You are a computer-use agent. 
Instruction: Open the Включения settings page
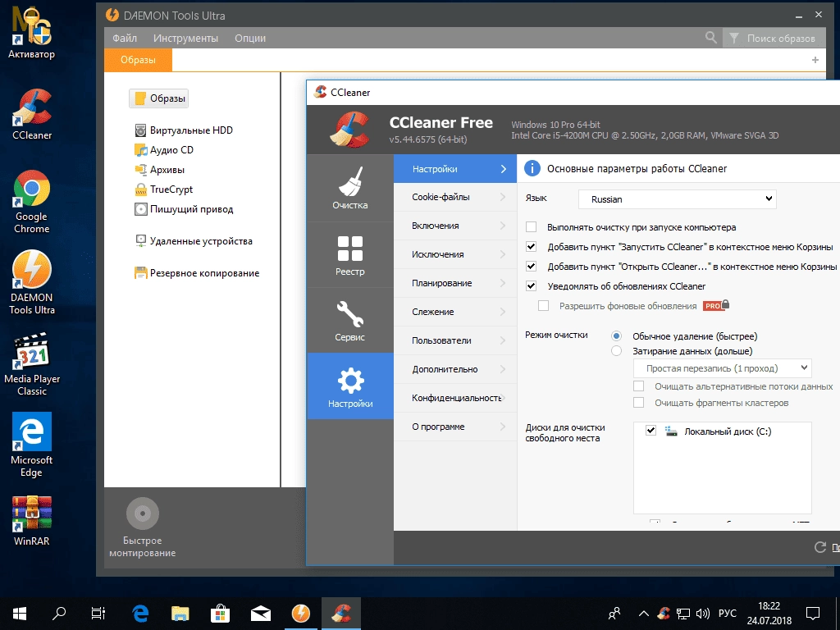click(454, 226)
